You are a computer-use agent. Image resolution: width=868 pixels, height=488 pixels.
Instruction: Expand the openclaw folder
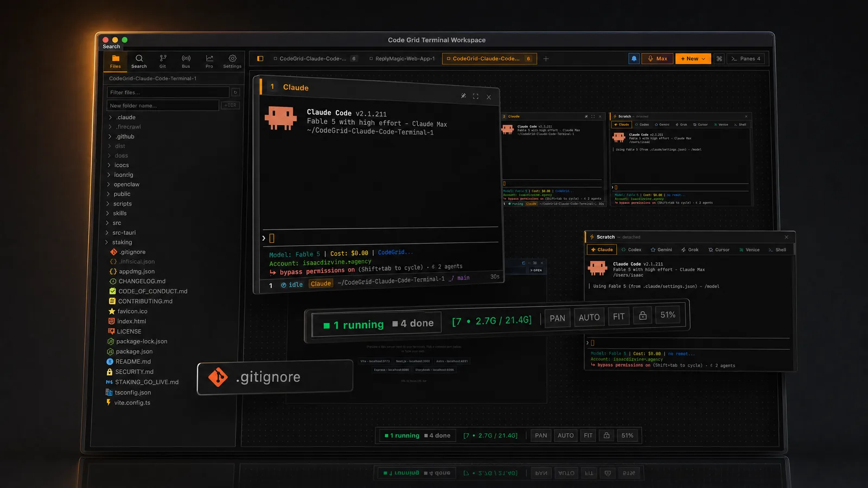point(124,184)
